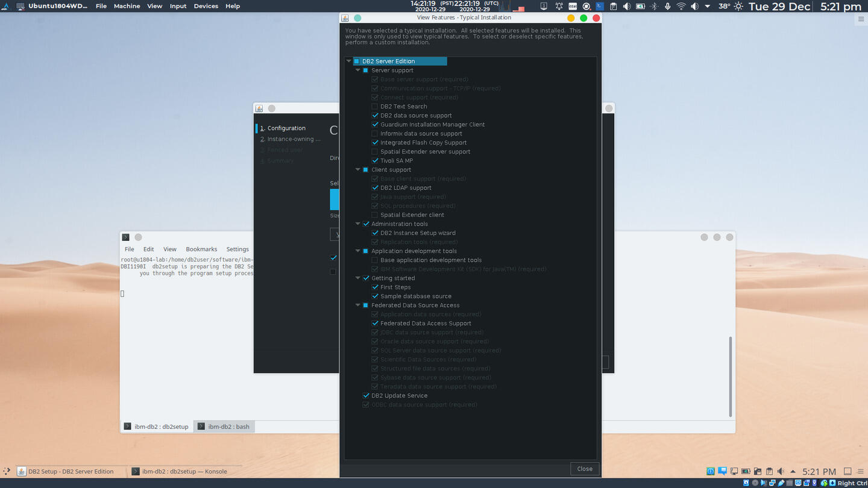Screen dimensions: 868x488
Task: Open the hamburger menu at desktop top-right
Action: coord(861,19)
